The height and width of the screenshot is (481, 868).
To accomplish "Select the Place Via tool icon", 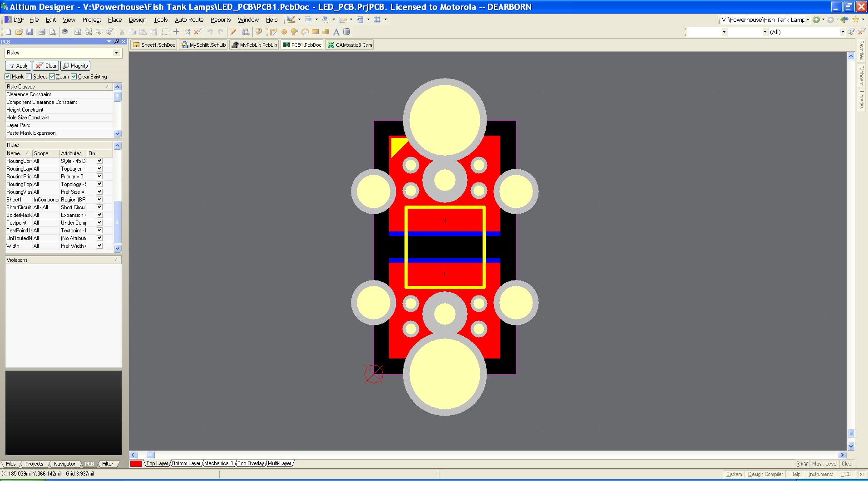I will pyautogui.click(x=294, y=32).
